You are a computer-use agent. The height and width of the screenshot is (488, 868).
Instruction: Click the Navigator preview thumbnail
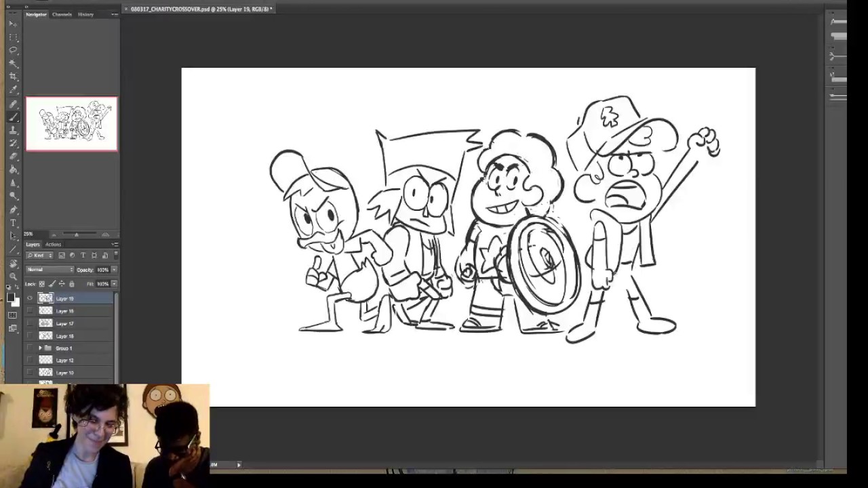click(72, 124)
